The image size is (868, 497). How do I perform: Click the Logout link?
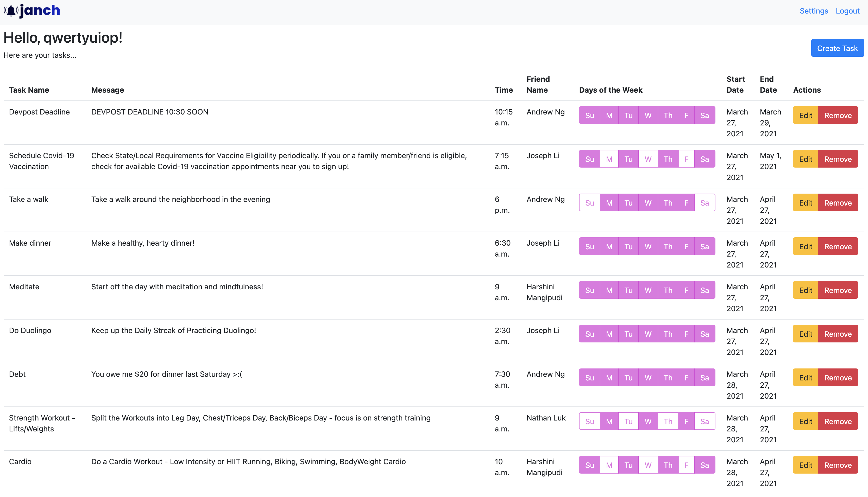(847, 11)
